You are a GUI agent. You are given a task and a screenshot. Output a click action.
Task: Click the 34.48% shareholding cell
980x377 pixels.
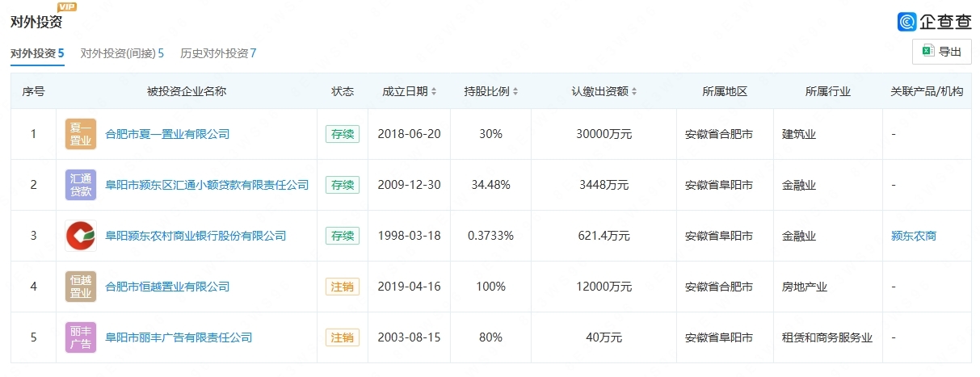(x=491, y=185)
